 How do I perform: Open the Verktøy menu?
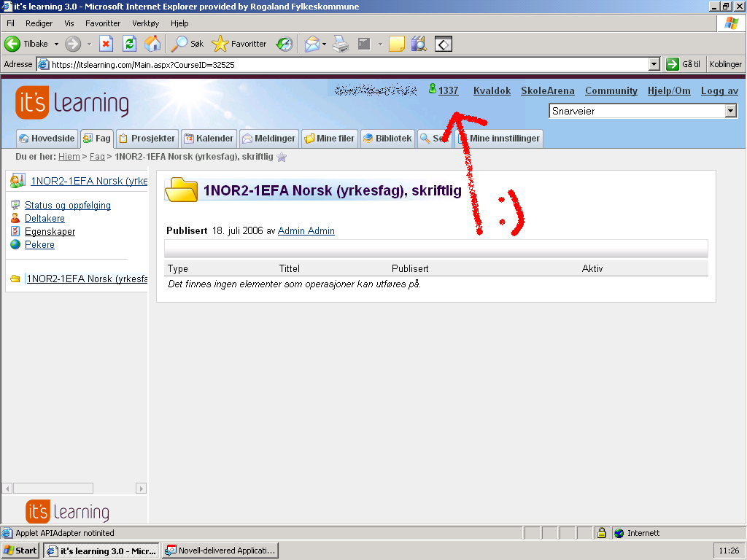click(146, 23)
